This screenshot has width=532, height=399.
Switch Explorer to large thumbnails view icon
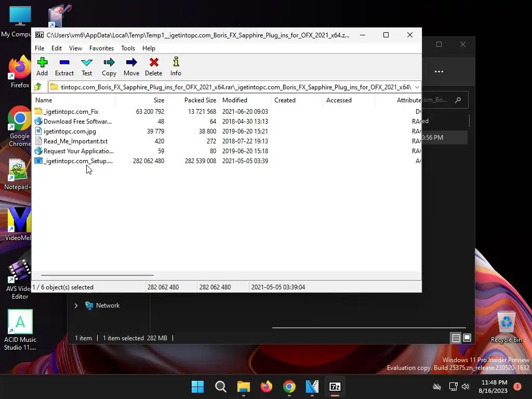coord(467,338)
